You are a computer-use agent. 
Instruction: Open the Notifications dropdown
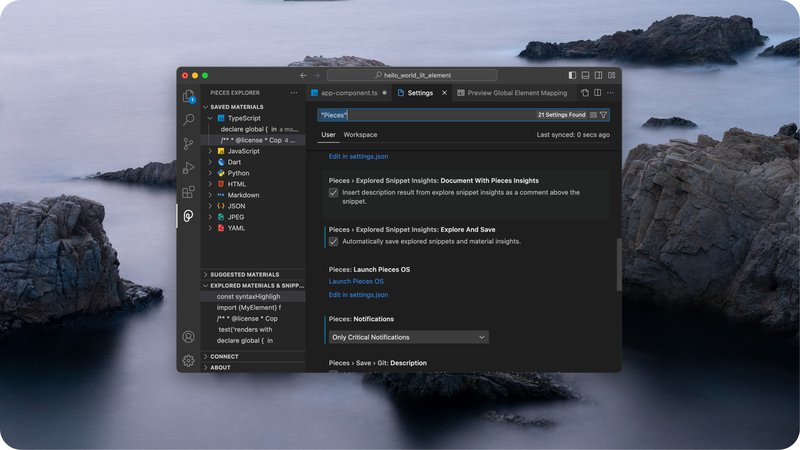[x=409, y=337]
